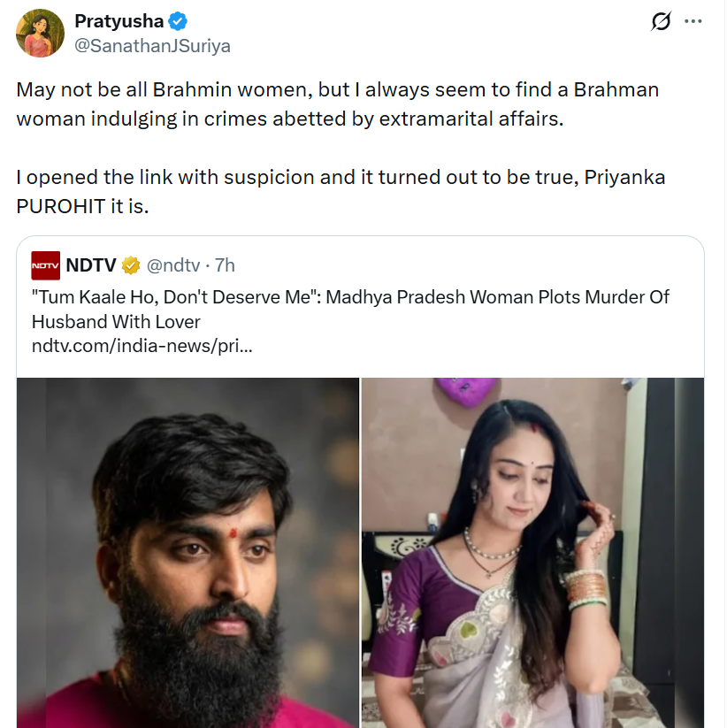Open Pratyusha's profile picture avatar
The width and height of the screenshot is (727, 728).
click(41, 34)
